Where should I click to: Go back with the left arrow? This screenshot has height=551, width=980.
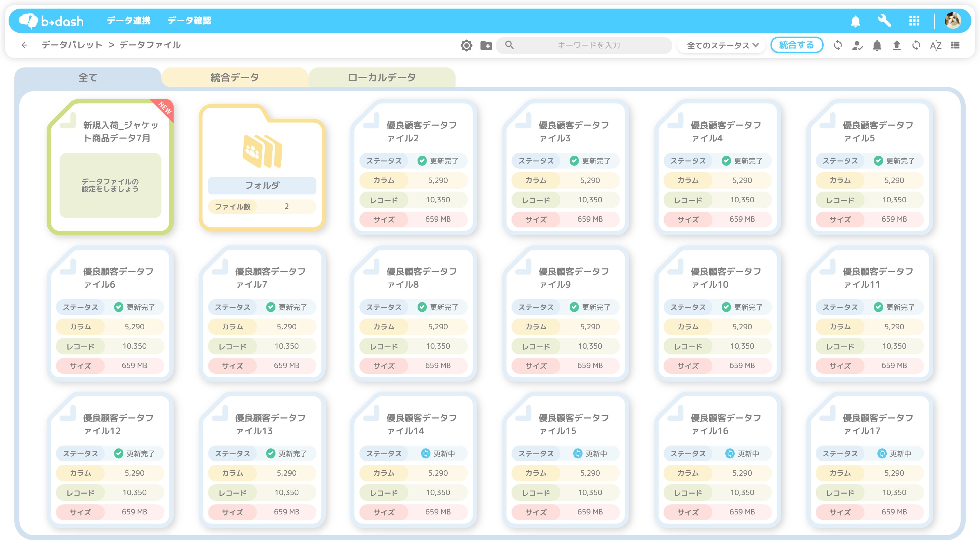(x=25, y=45)
